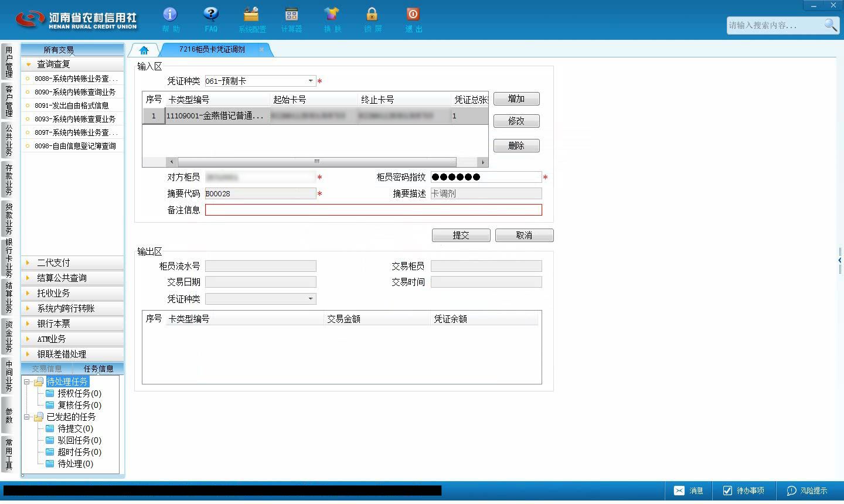Open 风险提示 risk alerts in status bar

(806, 491)
